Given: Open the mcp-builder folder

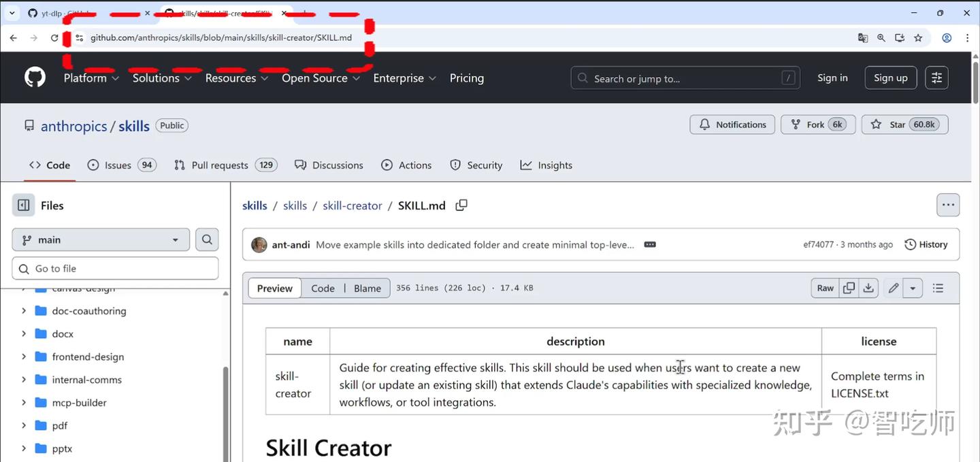Looking at the screenshot, I should click(x=80, y=403).
